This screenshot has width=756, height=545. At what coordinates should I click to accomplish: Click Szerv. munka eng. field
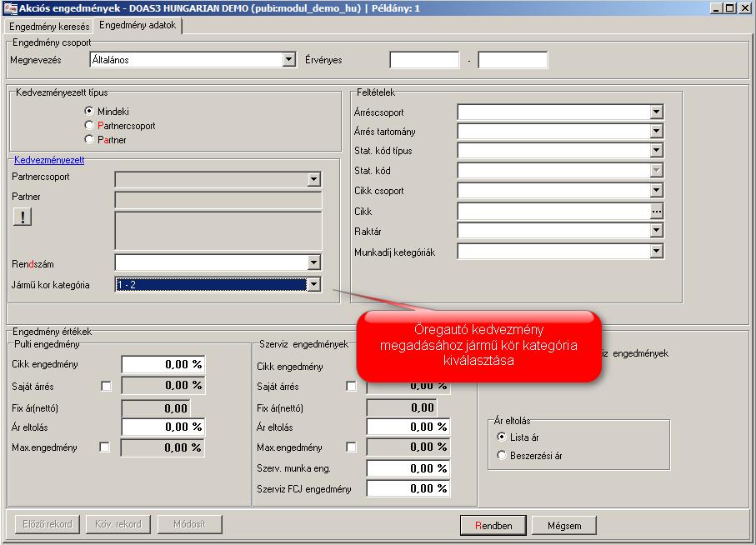point(408,468)
